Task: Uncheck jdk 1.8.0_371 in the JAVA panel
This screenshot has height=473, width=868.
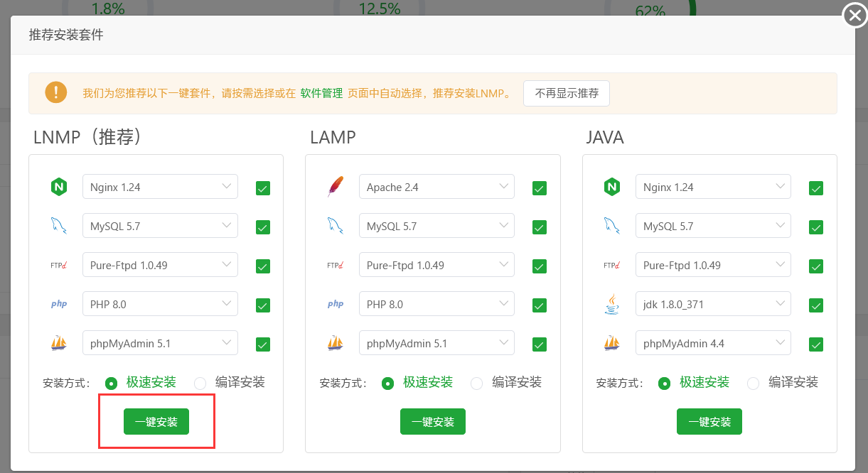Action: (x=816, y=305)
